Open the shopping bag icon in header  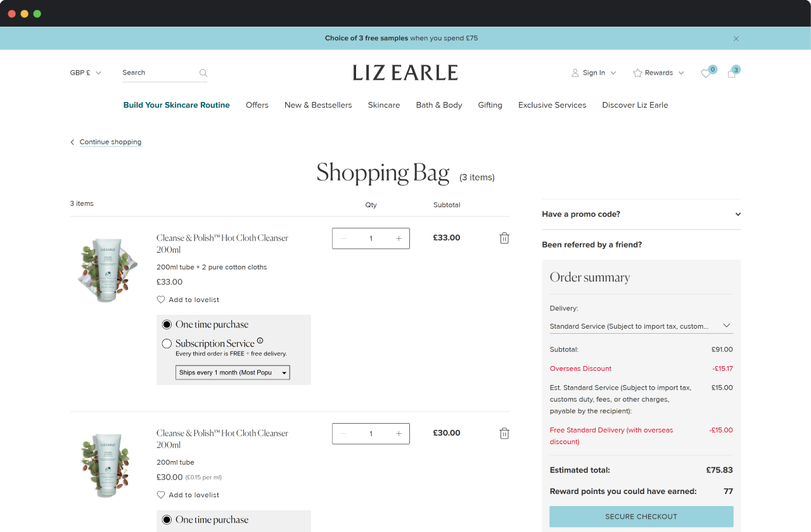732,73
